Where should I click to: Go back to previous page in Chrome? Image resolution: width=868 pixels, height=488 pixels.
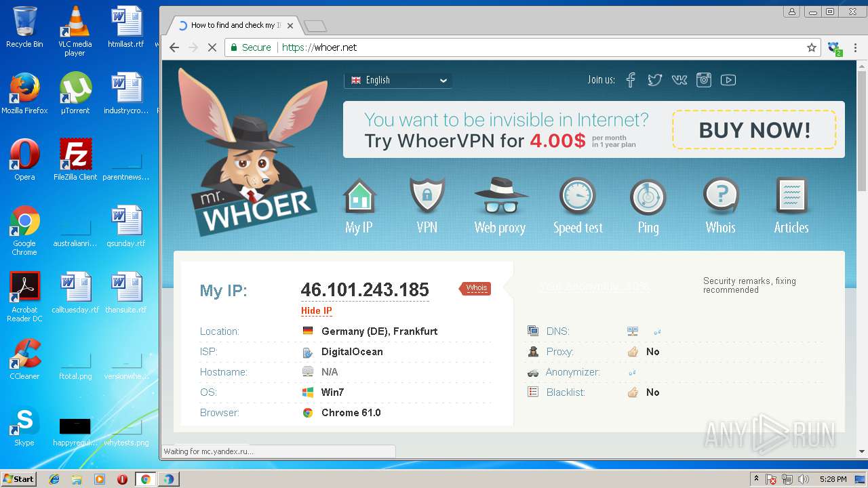[x=174, y=47]
